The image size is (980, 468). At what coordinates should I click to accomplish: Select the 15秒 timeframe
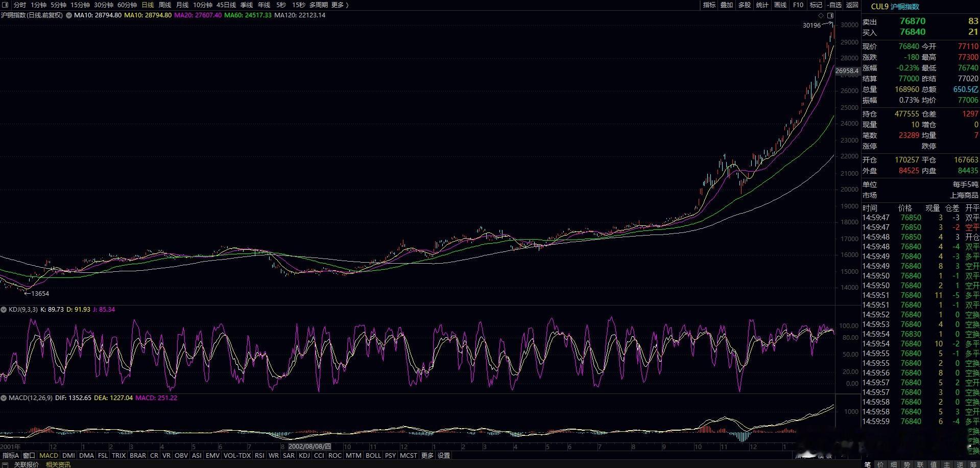tap(299, 5)
